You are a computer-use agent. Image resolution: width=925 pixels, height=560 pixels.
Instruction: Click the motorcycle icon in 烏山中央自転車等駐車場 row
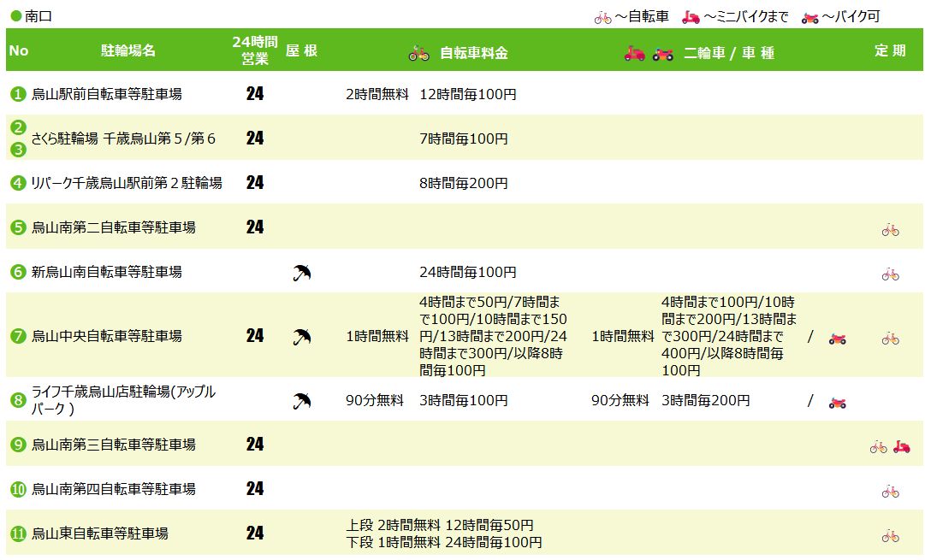[837, 339]
